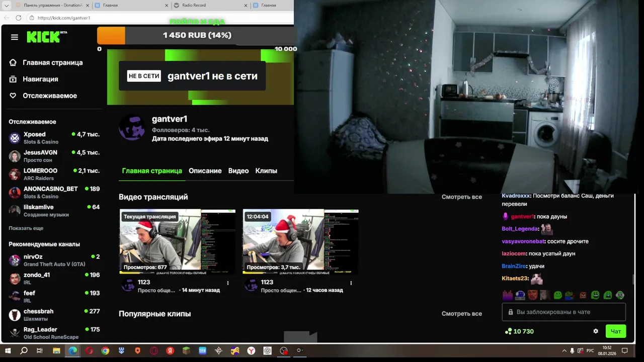Click Смотреть все next to Видео трансляций
The image size is (644, 362).
(x=462, y=197)
